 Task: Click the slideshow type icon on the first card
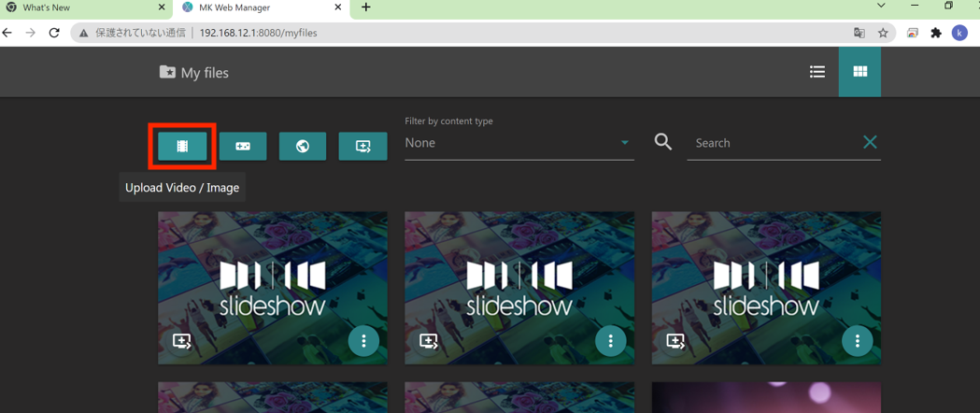[182, 341]
